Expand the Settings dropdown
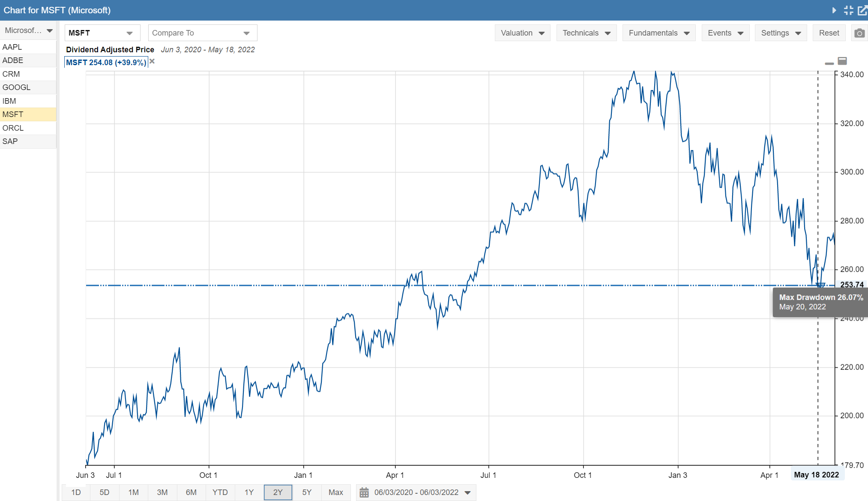This screenshot has height=501, width=868. coord(781,33)
